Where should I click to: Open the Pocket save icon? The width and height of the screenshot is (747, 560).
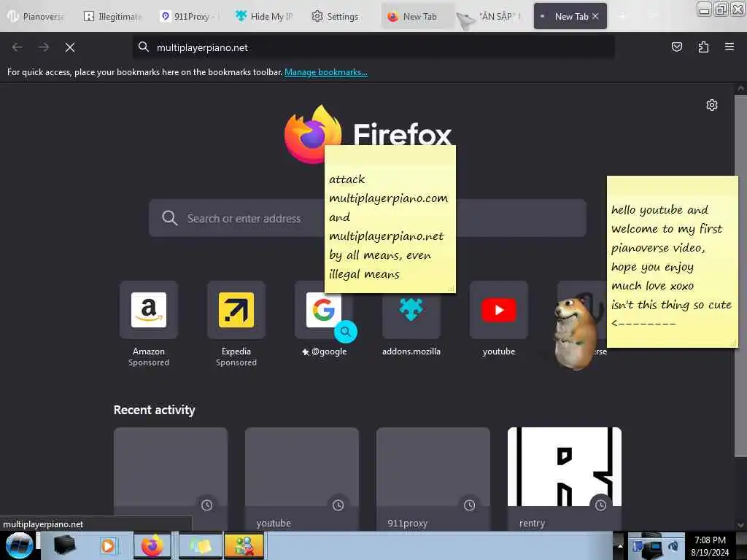pos(677,47)
